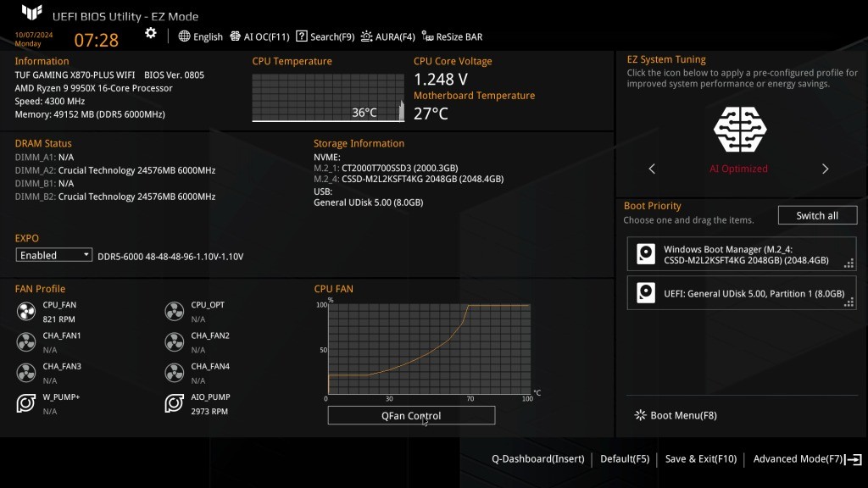Image resolution: width=868 pixels, height=488 pixels.
Task: Open AURA(F4) lighting menu
Action: click(x=388, y=36)
